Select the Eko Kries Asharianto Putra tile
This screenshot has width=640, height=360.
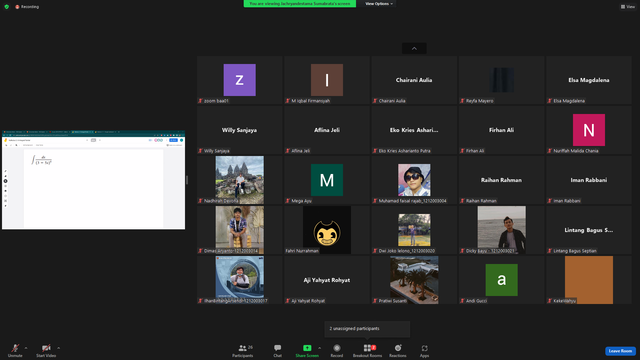(414, 130)
